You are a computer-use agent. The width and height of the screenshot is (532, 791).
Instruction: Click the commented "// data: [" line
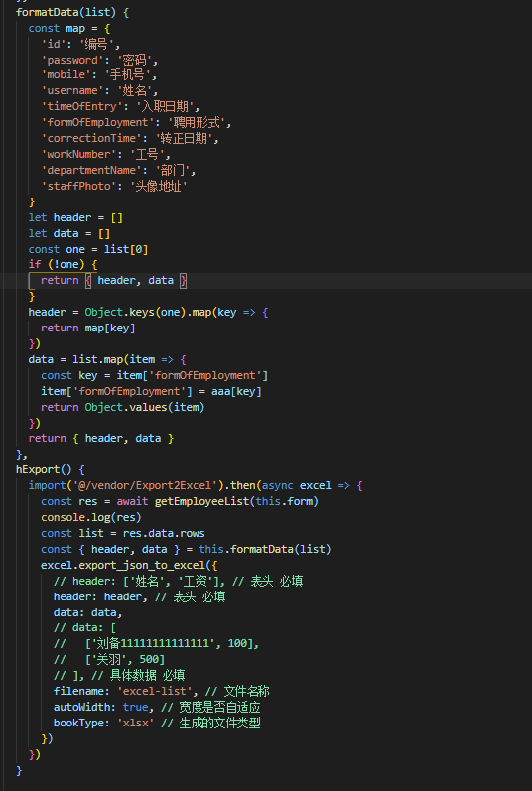(85, 628)
